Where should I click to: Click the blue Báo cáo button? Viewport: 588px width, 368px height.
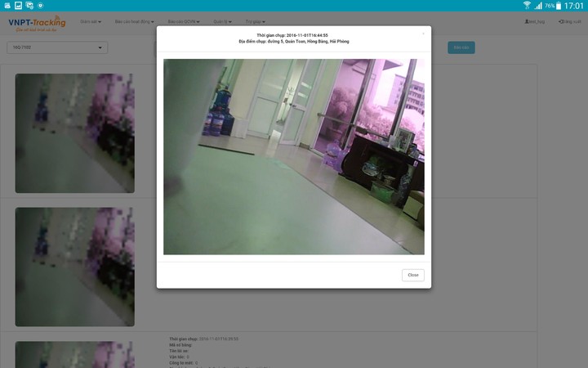461,47
